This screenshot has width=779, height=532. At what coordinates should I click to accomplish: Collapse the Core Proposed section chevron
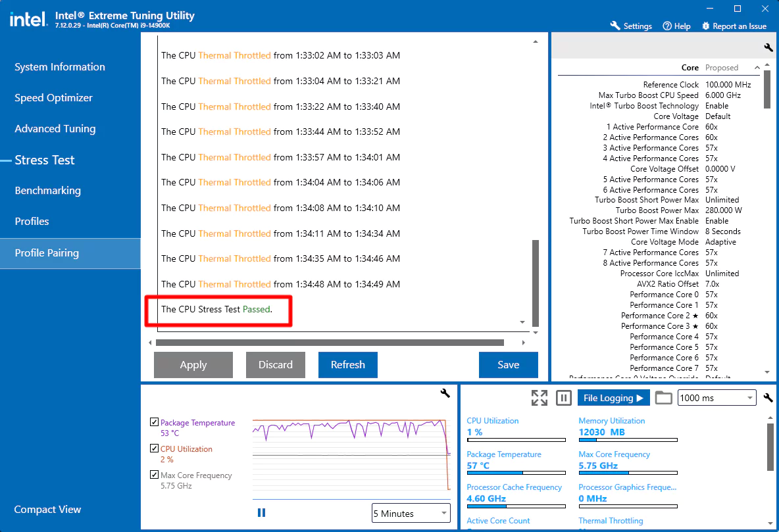[x=757, y=68]
